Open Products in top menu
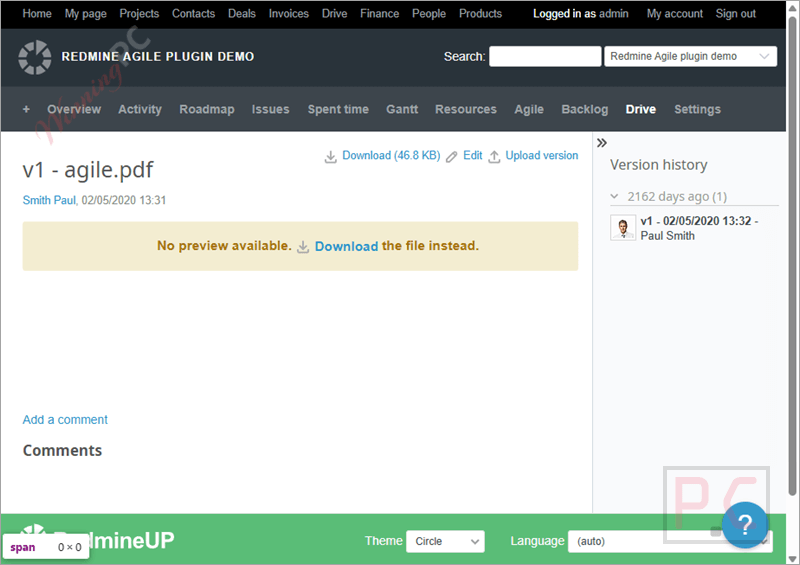Viewport: 800px width, 565px height. pos(481,14)
